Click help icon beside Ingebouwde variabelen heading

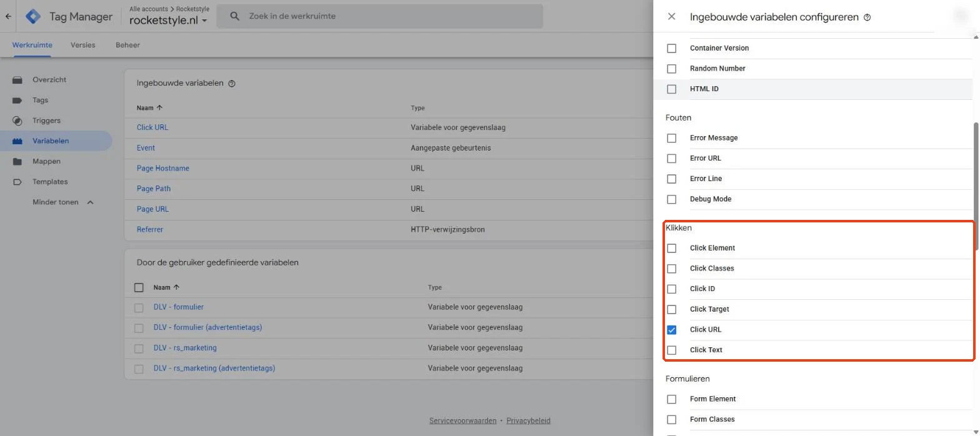click(232, 84)
